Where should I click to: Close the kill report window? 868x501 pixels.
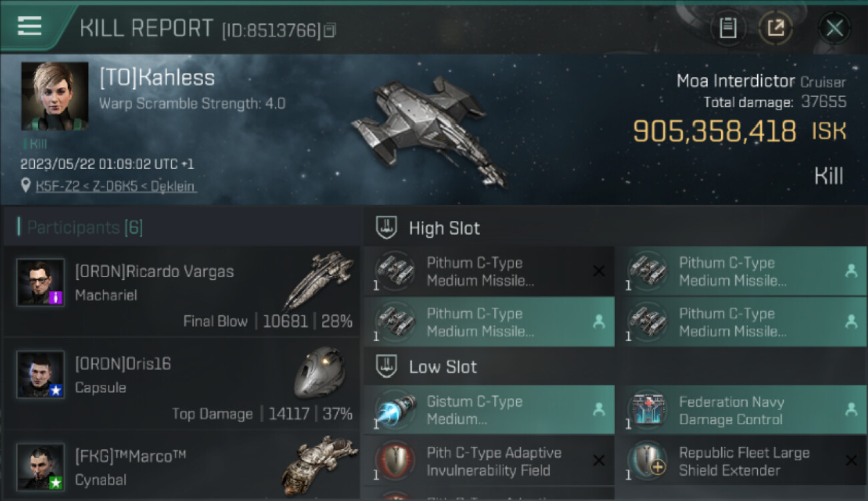[x=835, y=28]
